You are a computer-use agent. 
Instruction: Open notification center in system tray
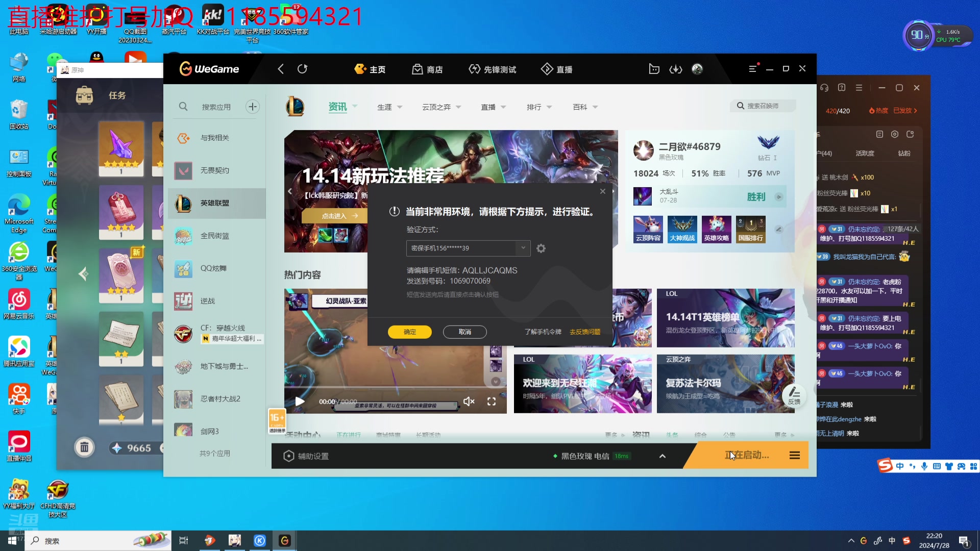pos(965,541)
